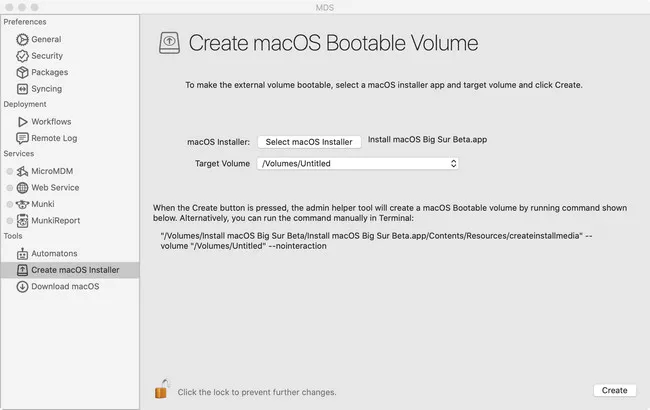Click the 'Tools' section header
This screenshot has height=410, width=650.
coord(13,236)
